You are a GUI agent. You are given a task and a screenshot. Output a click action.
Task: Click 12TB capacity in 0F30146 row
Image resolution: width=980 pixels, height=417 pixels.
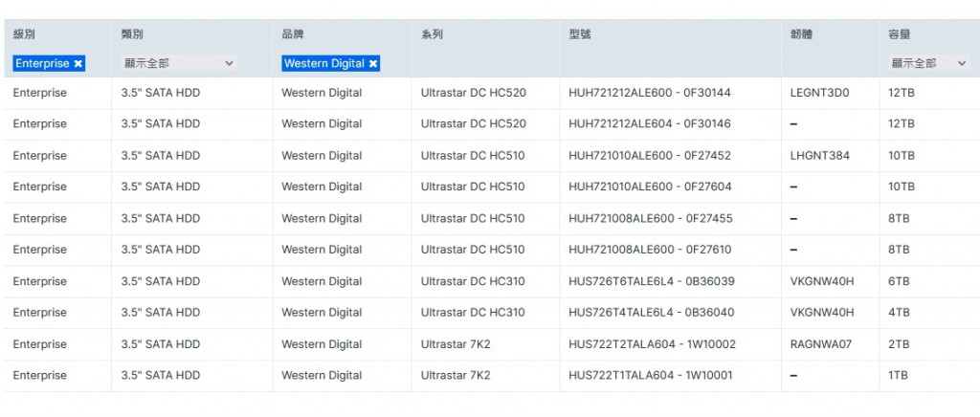tap(902, 123)
